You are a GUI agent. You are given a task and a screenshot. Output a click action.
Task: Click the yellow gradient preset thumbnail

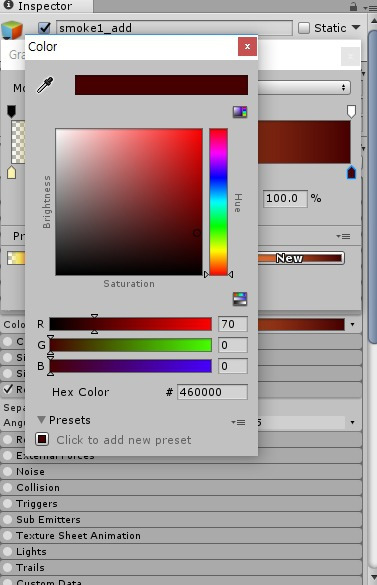tap(16, 258)
